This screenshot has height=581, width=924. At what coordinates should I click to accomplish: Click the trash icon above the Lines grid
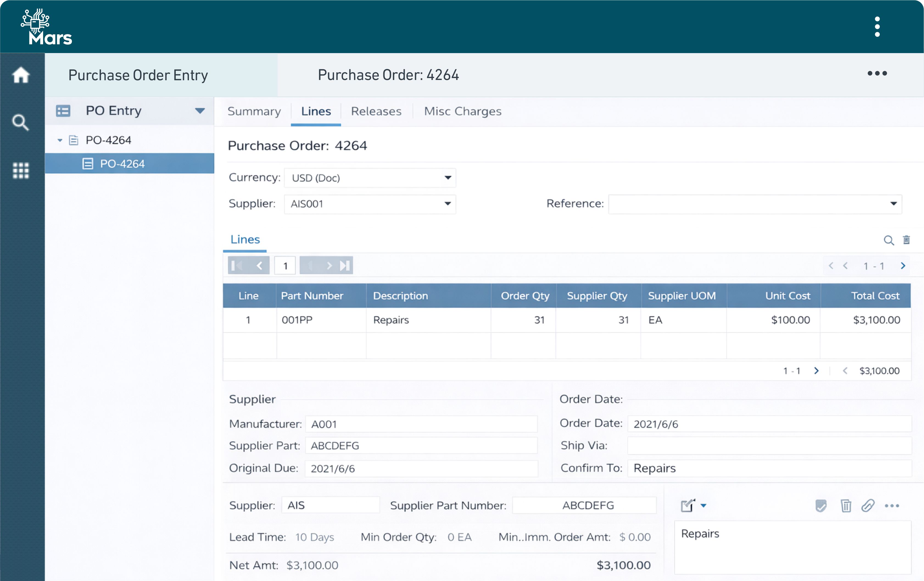pos(906,240)
